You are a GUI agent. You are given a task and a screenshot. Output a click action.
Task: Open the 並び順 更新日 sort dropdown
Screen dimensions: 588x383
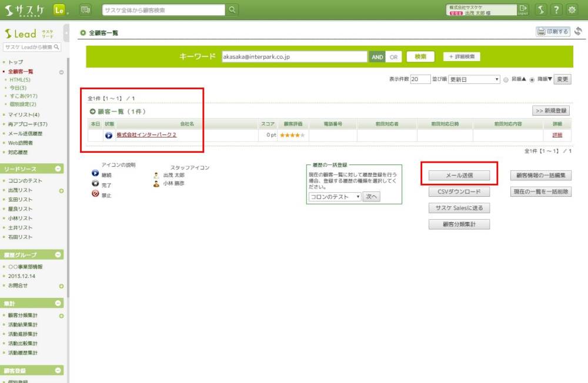[474, 80]
